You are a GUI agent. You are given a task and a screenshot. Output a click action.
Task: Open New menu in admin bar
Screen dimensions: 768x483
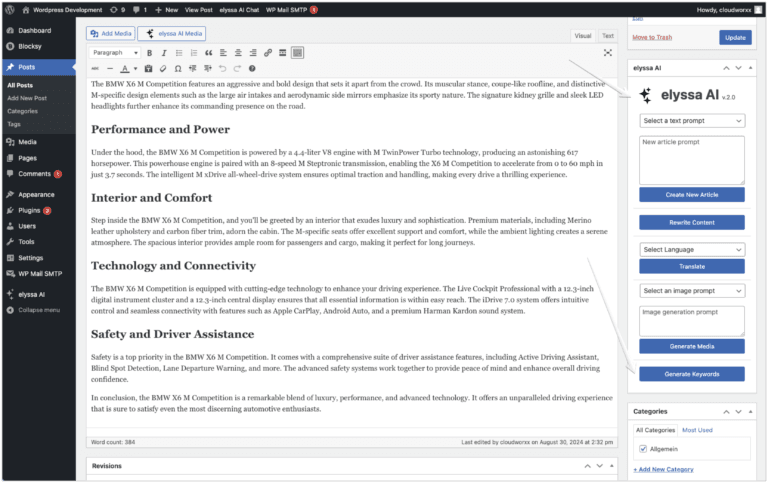[x=167, y=9]
